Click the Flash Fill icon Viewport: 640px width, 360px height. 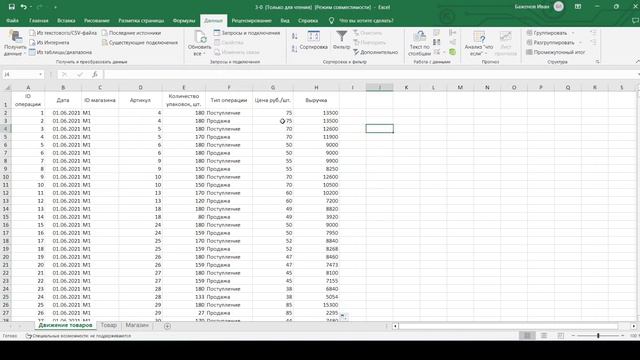437,33
